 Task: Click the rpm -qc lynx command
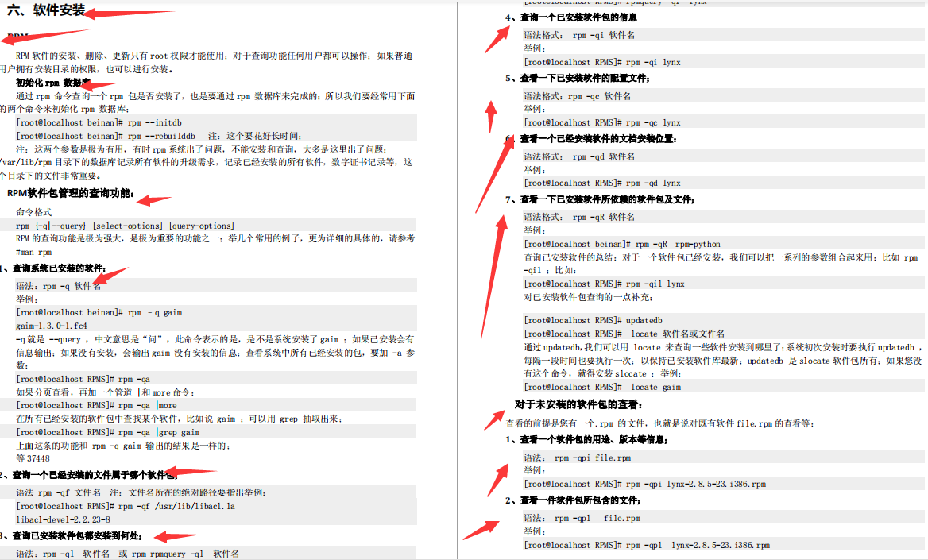(602, 122)
